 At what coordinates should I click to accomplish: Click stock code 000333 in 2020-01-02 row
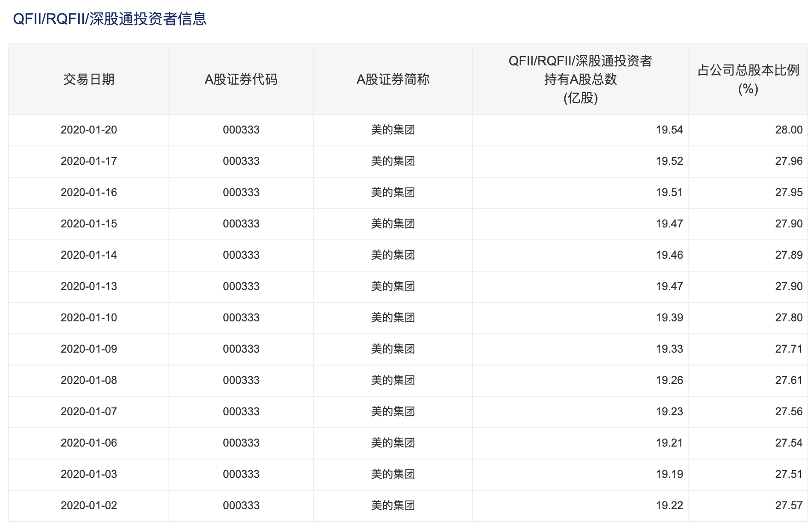241,506
